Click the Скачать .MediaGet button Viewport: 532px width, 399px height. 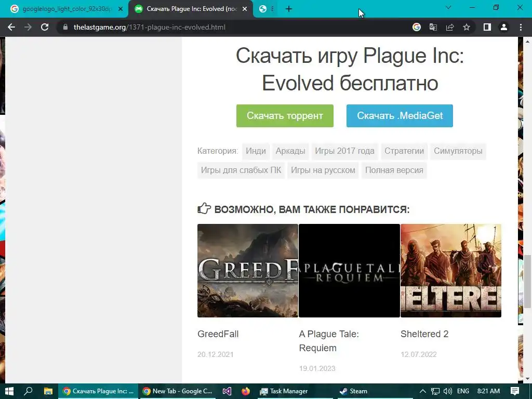[x=400, y=116]
